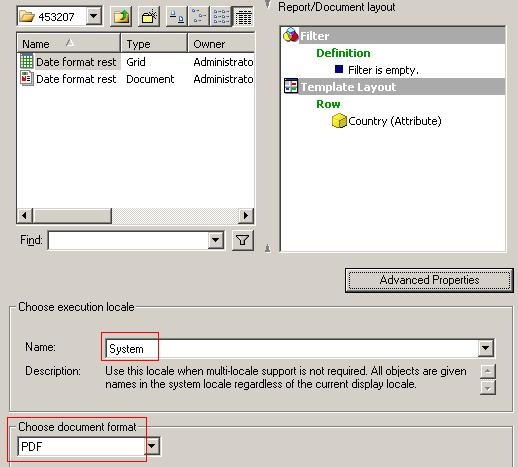
Task: Go up one folder level icon
Action: click(121, 17)
